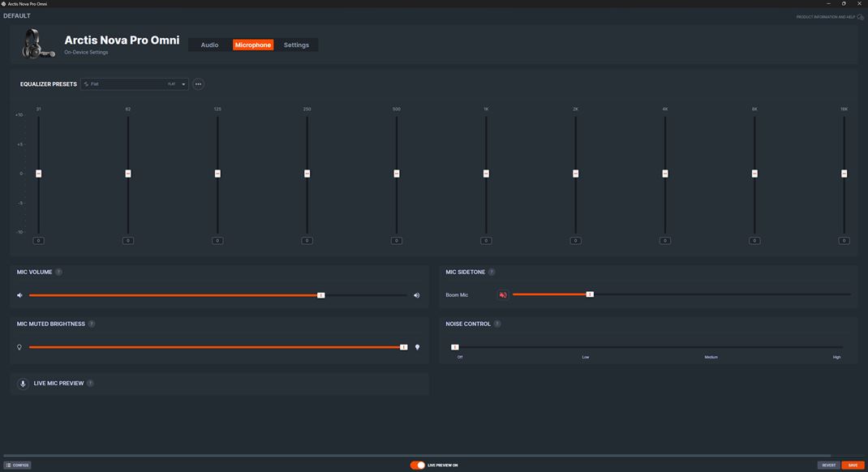Click the 125 Hz band value field
868x472 pixels.
[217, 241]
